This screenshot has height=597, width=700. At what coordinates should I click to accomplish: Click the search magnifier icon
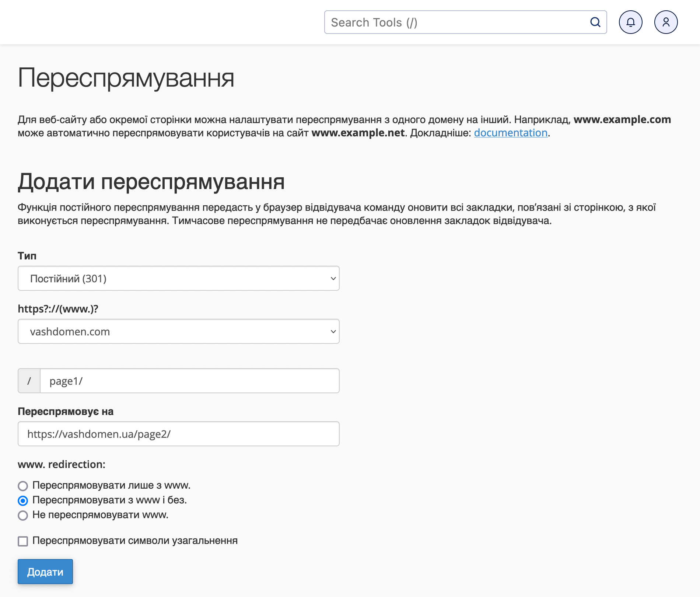595,22
